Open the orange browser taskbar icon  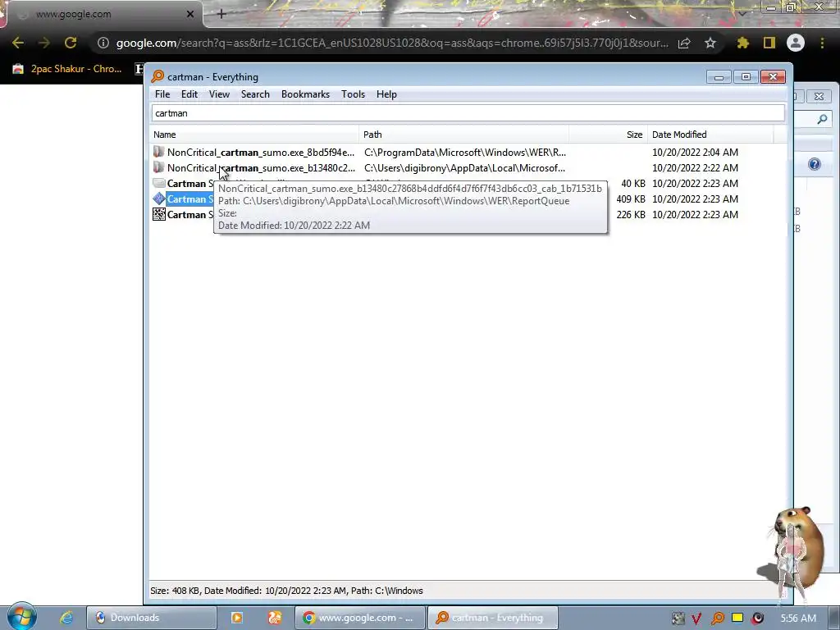click(275, 618)
